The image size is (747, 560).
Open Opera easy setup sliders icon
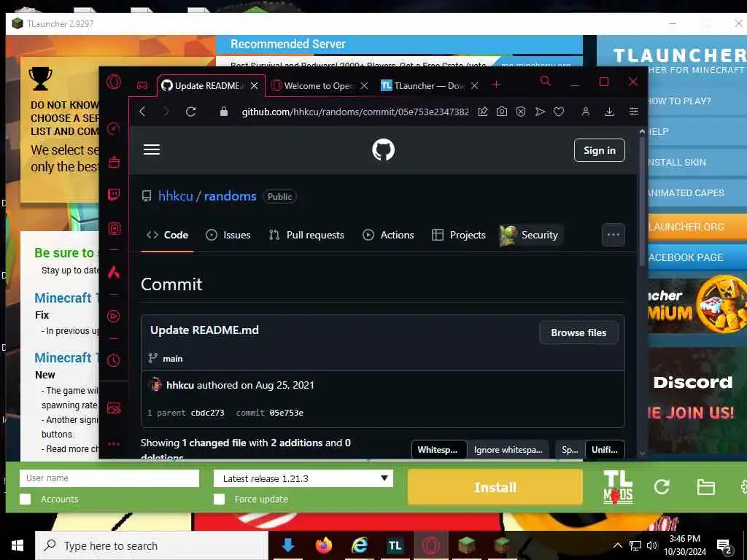[x=634, y=112]
